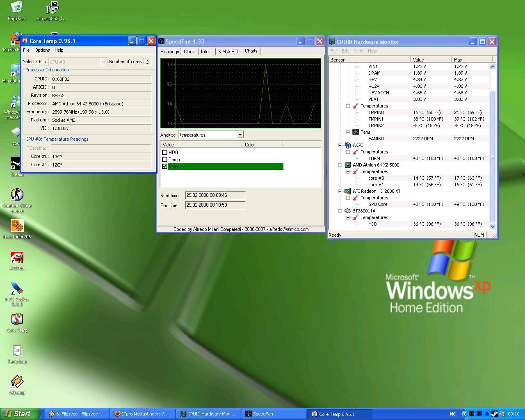Image resolution: width=525 pixels, height=420 pixels.
Task: Click red 13 core temp tray icon
Action: pos(472,414)
